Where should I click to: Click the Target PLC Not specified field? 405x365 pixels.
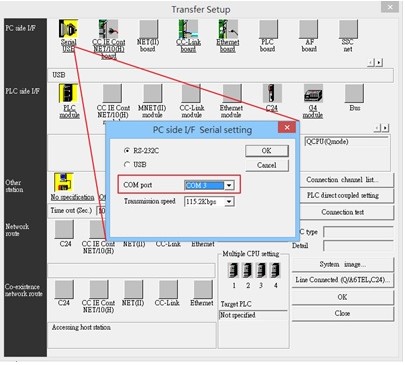[253, 315]
